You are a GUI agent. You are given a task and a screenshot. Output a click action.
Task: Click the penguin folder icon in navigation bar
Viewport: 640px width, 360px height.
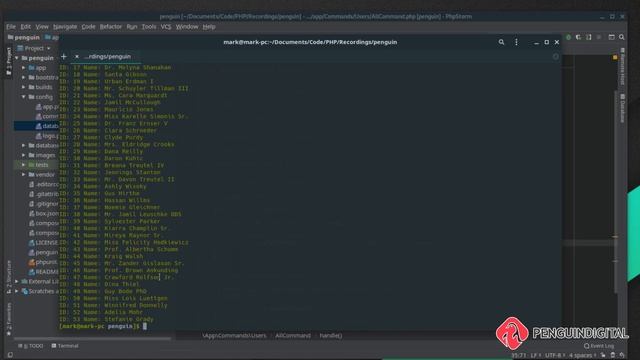10,37
